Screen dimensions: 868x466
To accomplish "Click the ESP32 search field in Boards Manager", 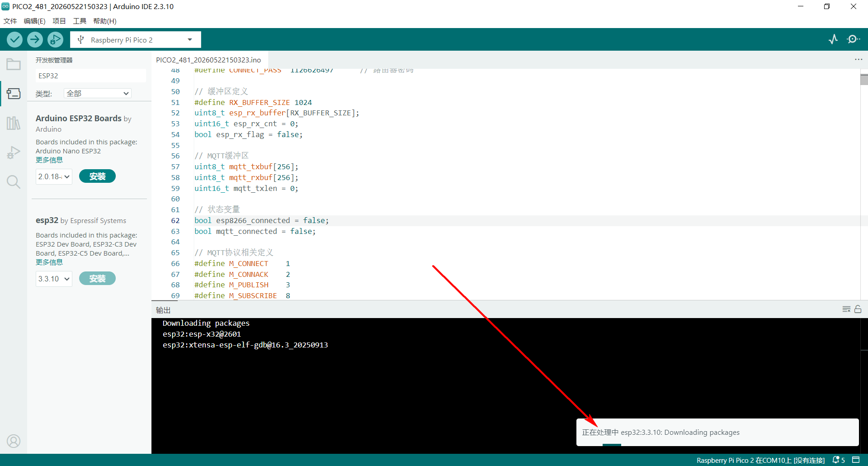I will pyautogui.click(x=90, y=76).
